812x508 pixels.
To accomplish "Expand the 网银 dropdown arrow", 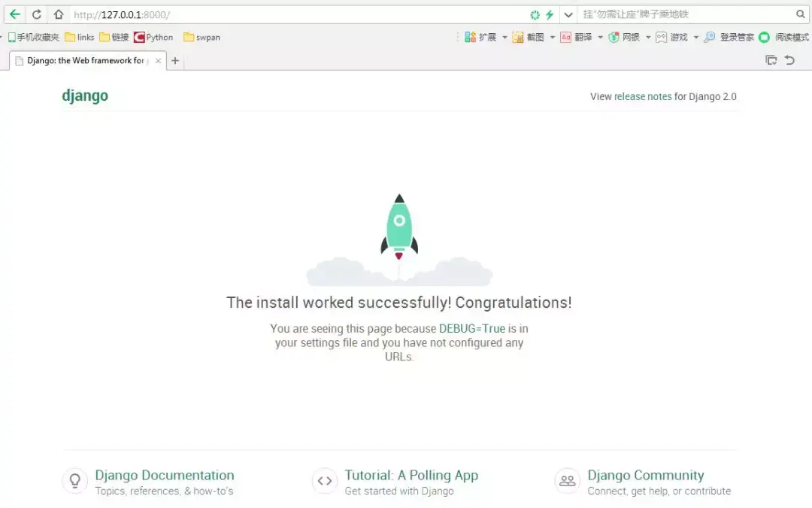I will click(648, 38).
